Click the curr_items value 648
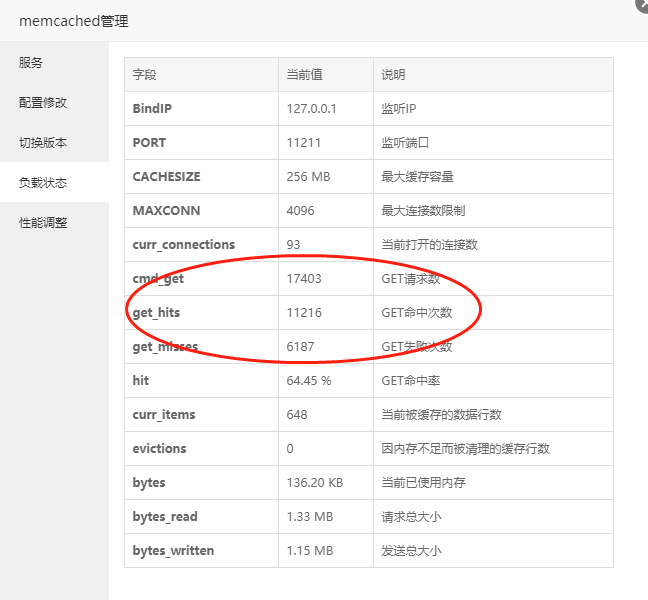 (297, 415)
